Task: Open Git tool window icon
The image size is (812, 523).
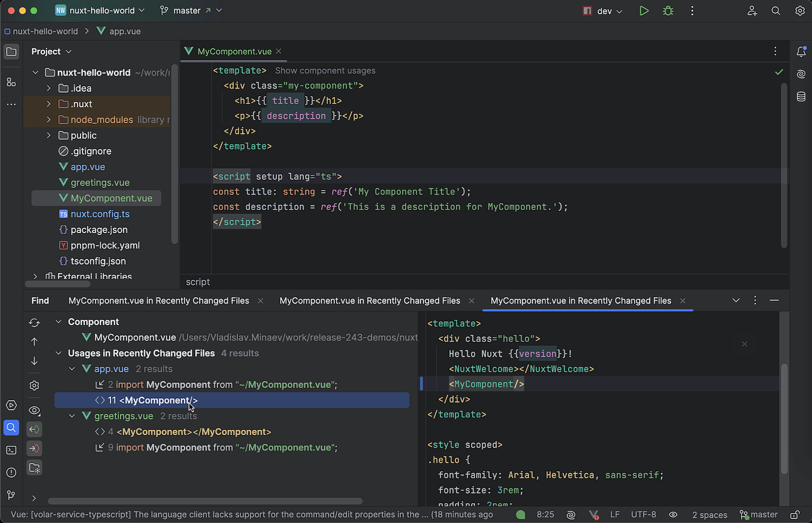Action: pyautogui.click(x=11, y=495)
